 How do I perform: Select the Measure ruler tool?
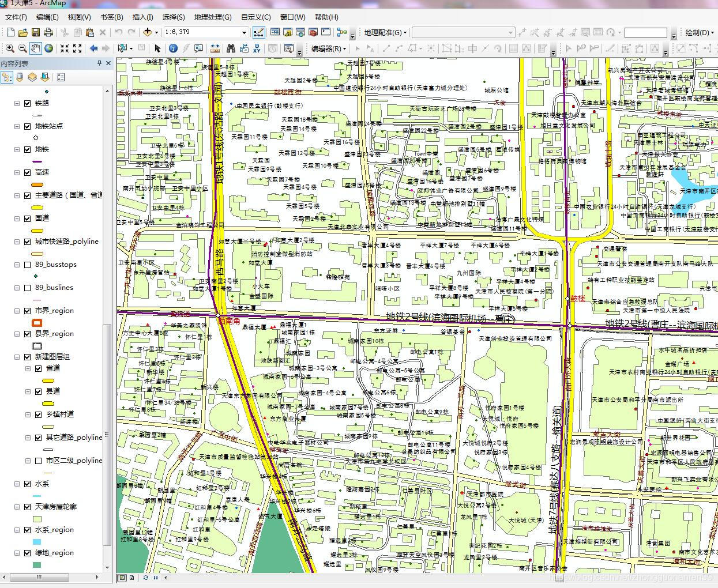tap(215, 48)
